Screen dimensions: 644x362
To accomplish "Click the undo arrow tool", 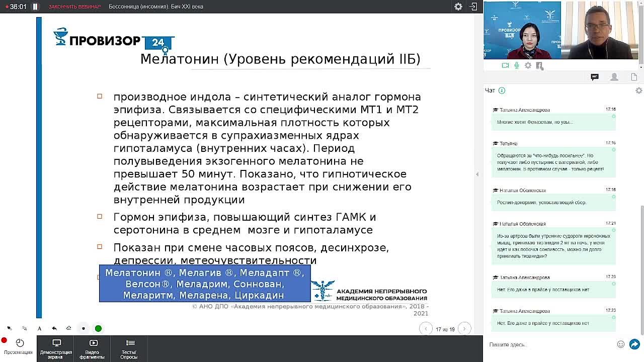I will tap(54, 328).
